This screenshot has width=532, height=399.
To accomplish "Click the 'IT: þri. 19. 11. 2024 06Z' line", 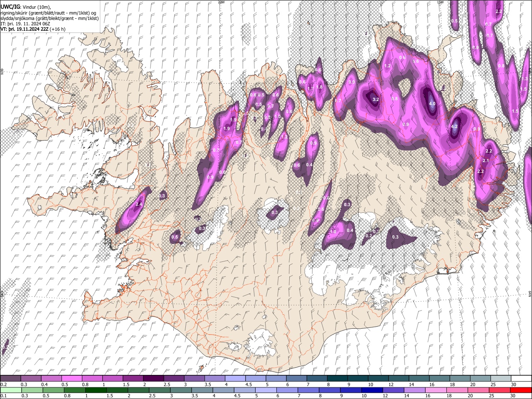I will pos(25,24).
